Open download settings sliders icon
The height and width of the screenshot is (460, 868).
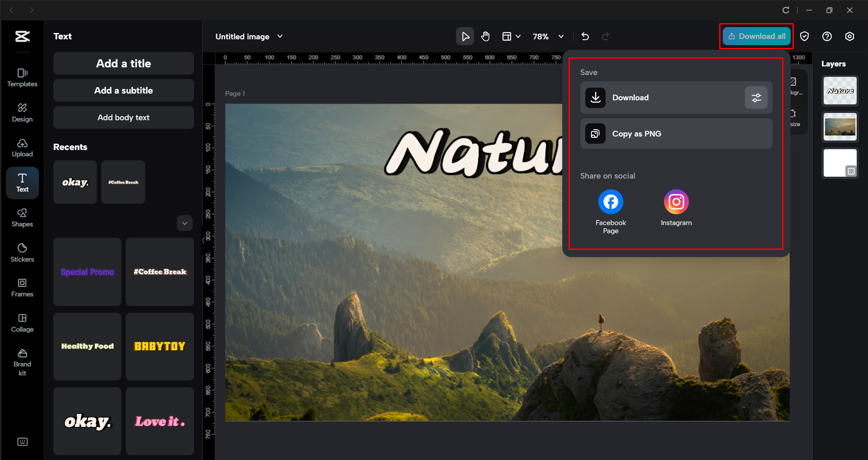pos(756,98)
